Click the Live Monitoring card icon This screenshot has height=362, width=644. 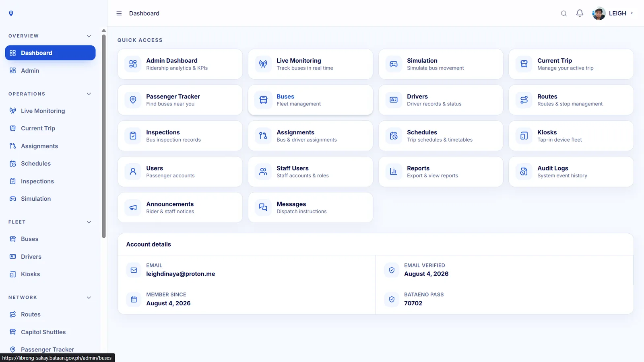tap(263, 64)
